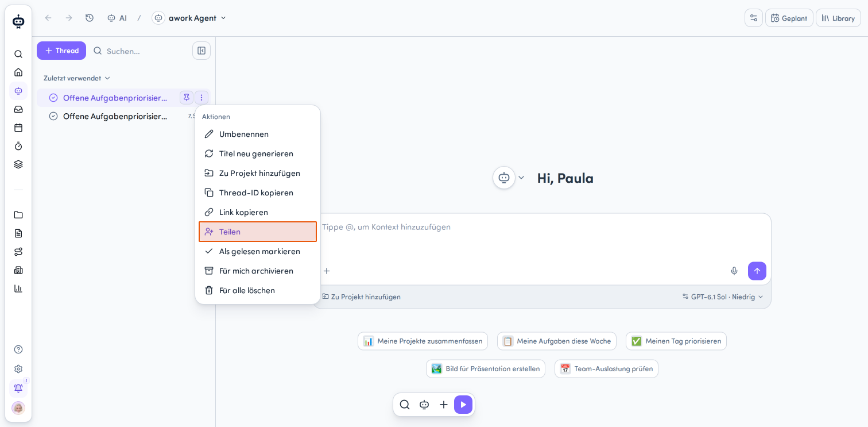The image size is (868, 427).
Task: Open the awork Agent dropdown in the breadcrumb
Action: (x=189, y=18)
